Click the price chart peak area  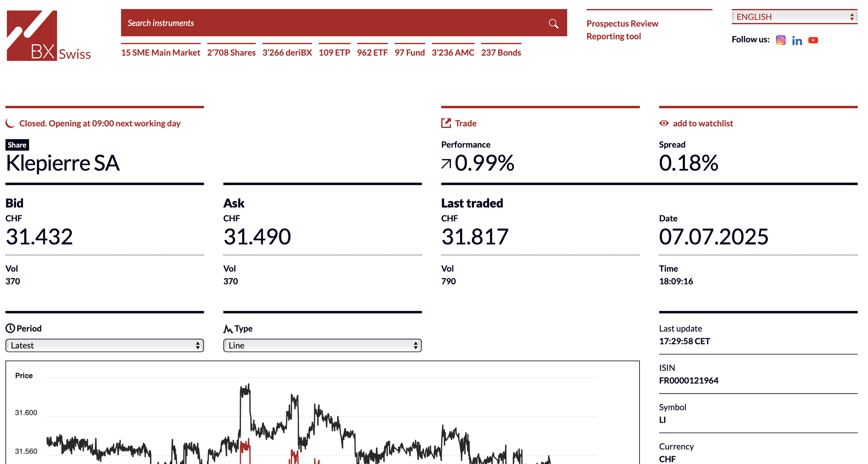[245, 390]
